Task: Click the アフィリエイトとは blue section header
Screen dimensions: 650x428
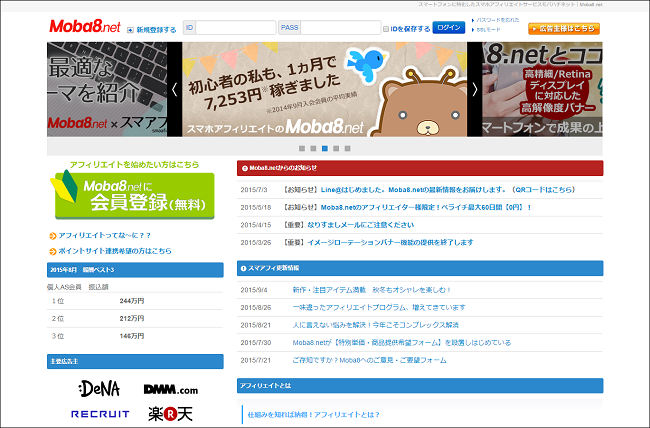Action: click(x=420, y=386)
